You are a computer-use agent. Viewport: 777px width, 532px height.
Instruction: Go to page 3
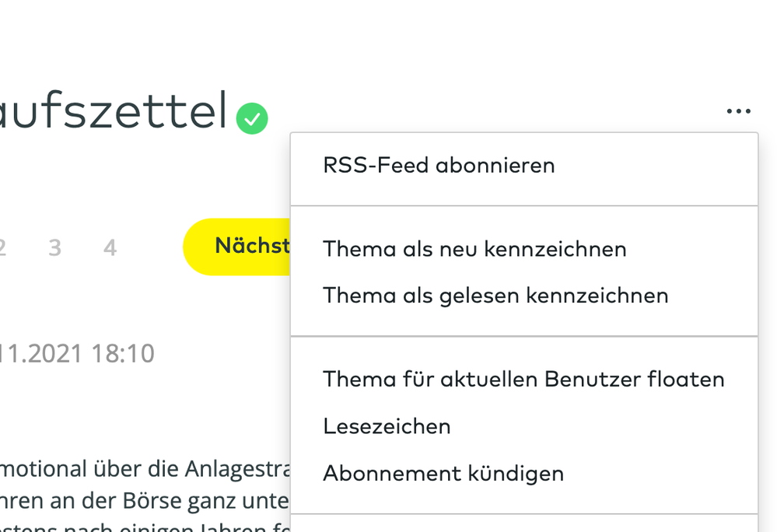click(x=54, y=248)
